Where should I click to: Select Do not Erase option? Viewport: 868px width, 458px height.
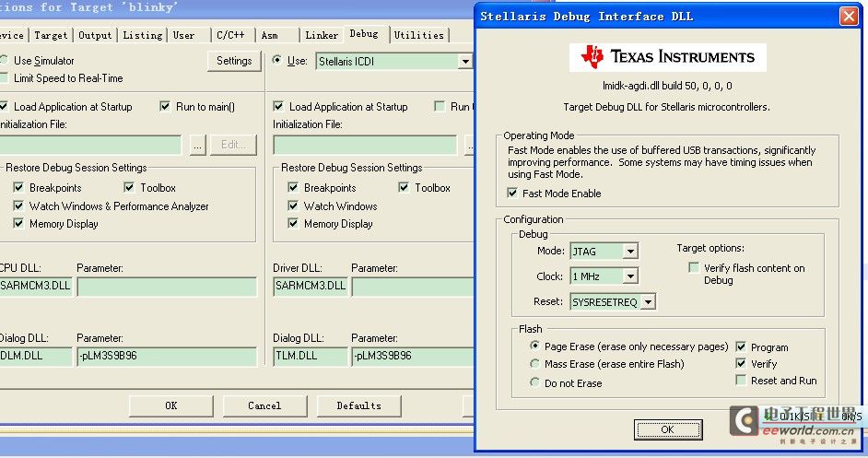[x=534, y=382]
